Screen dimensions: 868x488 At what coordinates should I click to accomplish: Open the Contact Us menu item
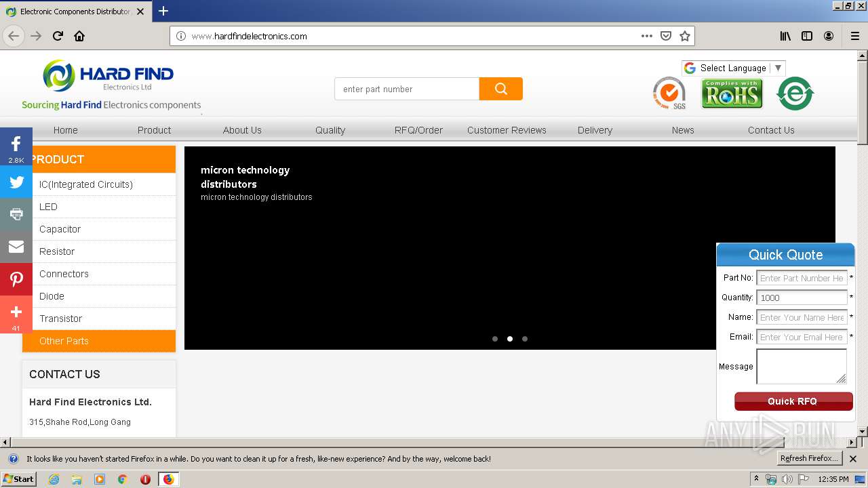click(x=771, y=130)
